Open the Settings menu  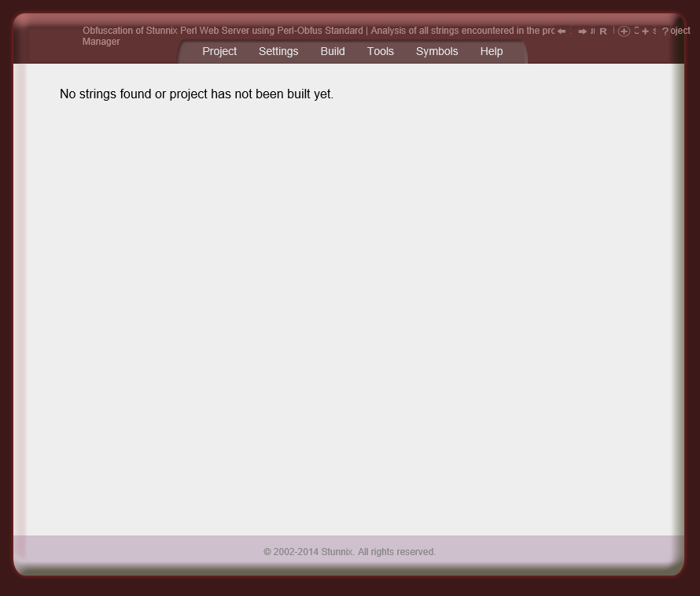tap(278, 51)
